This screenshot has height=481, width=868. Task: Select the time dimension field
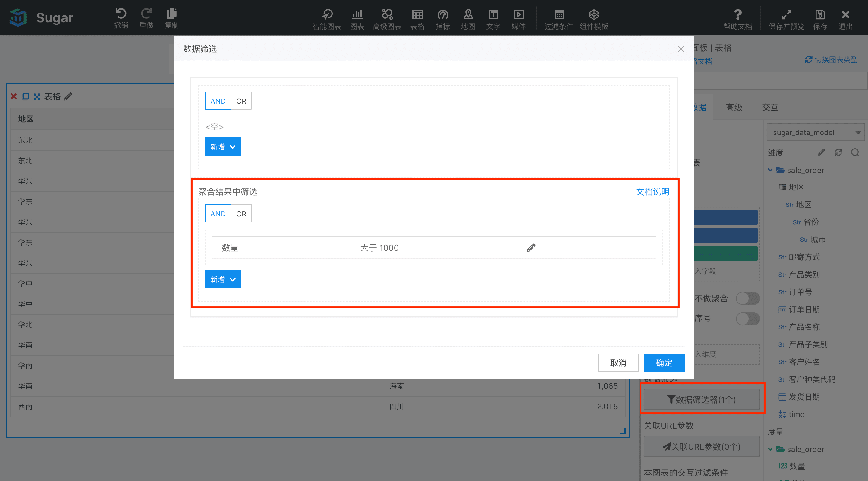[x=791, y=414]
